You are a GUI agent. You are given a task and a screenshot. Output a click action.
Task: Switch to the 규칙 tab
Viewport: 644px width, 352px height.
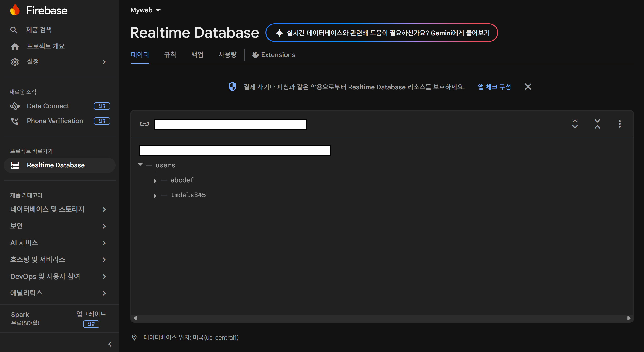170,55
